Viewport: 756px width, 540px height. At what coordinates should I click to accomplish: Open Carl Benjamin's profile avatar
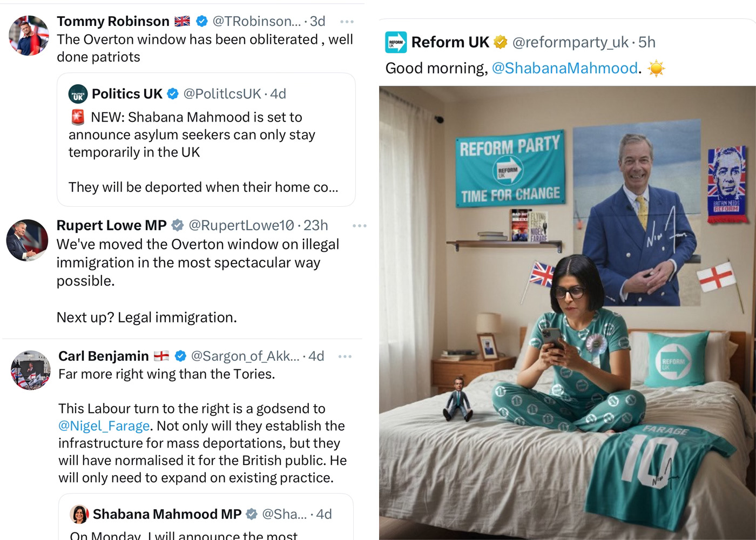[31, 370]
